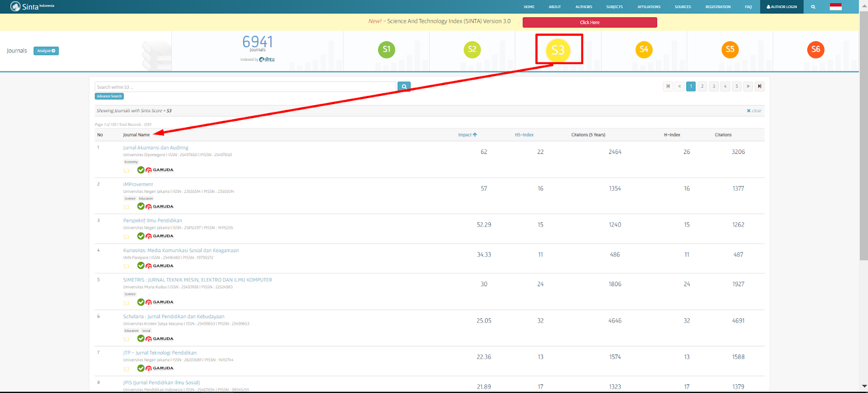Jump to the last page of results
The width and height of the screenshot is (868, 393).
tap(759, 86)
